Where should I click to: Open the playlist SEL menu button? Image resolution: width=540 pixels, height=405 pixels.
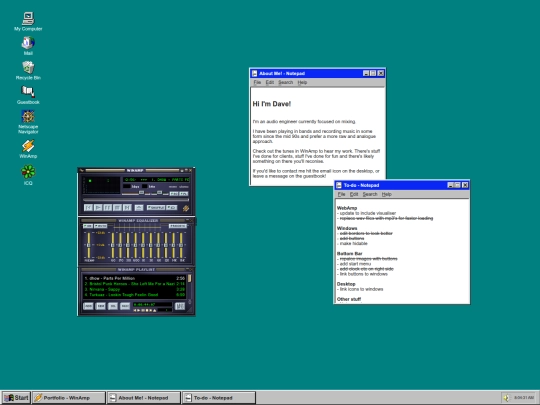coord(113,306)
